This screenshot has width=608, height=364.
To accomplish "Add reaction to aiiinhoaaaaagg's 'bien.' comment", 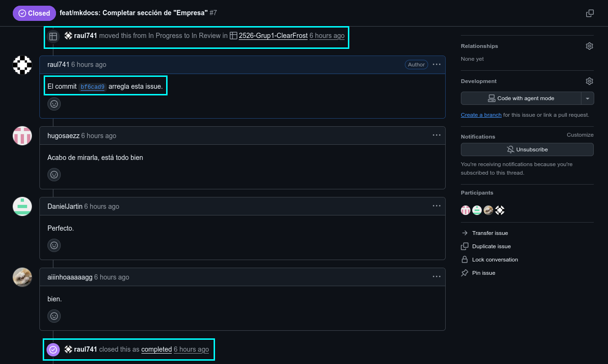I will tap(54, 316).
